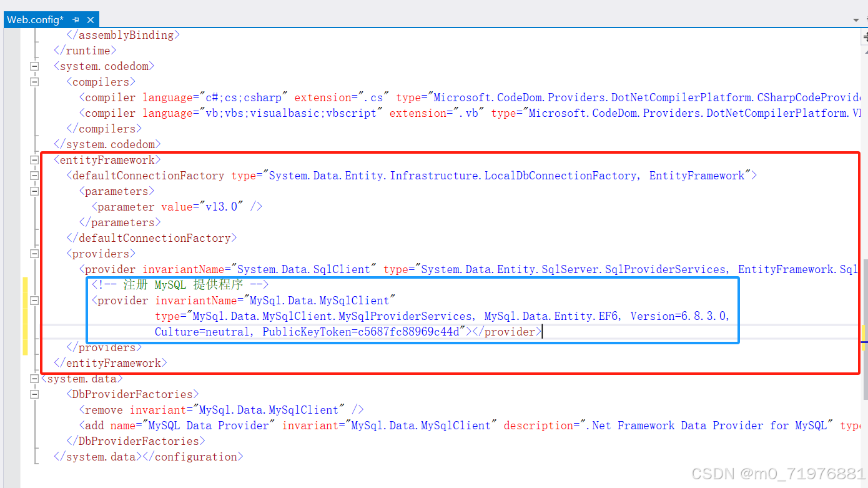Collapse the providers element
This screenshot has width=868, height=488.
[34, 253]
